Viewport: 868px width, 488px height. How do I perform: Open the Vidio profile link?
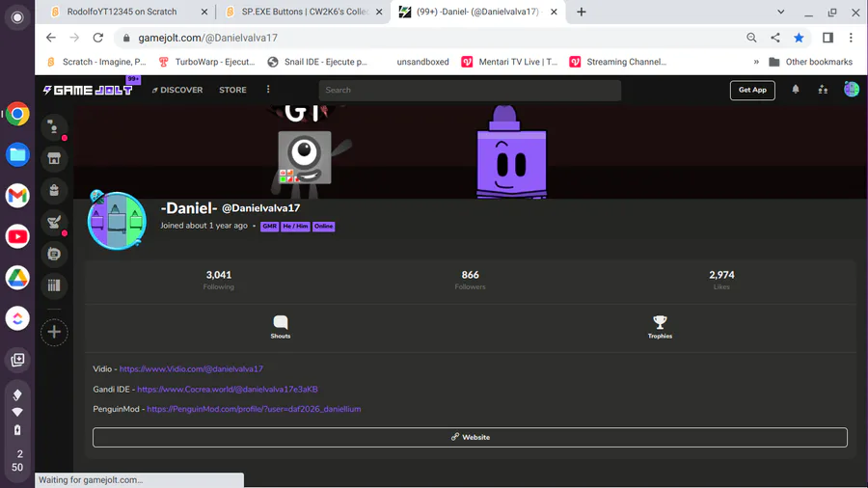[x=191, y=369]
